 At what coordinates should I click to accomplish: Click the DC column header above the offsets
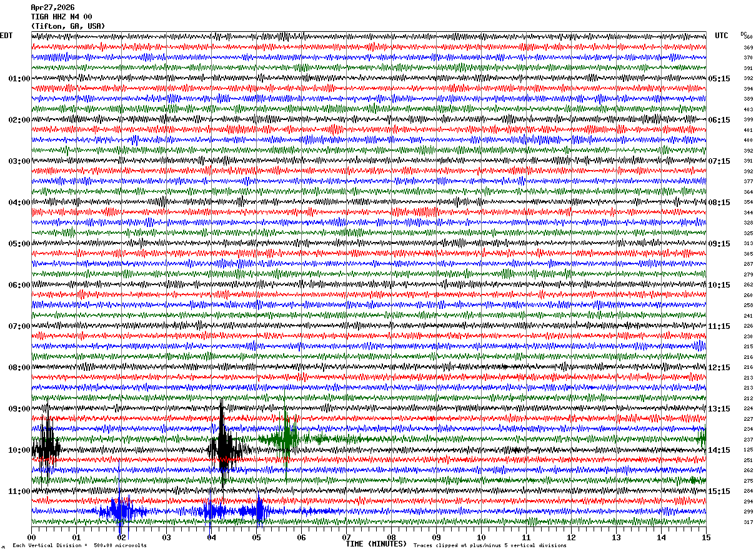pos(744,34)
